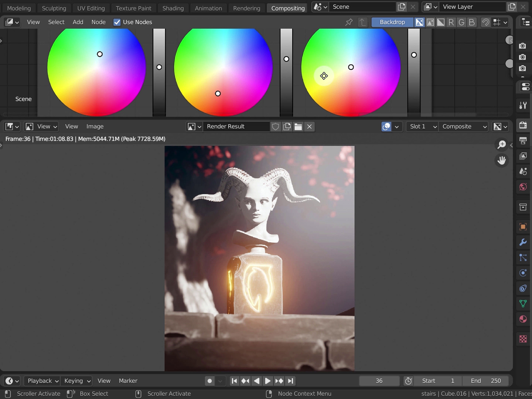532x399 pixels.
Task: Open the Modifier wrench properties icon
Action: [523, 242]
